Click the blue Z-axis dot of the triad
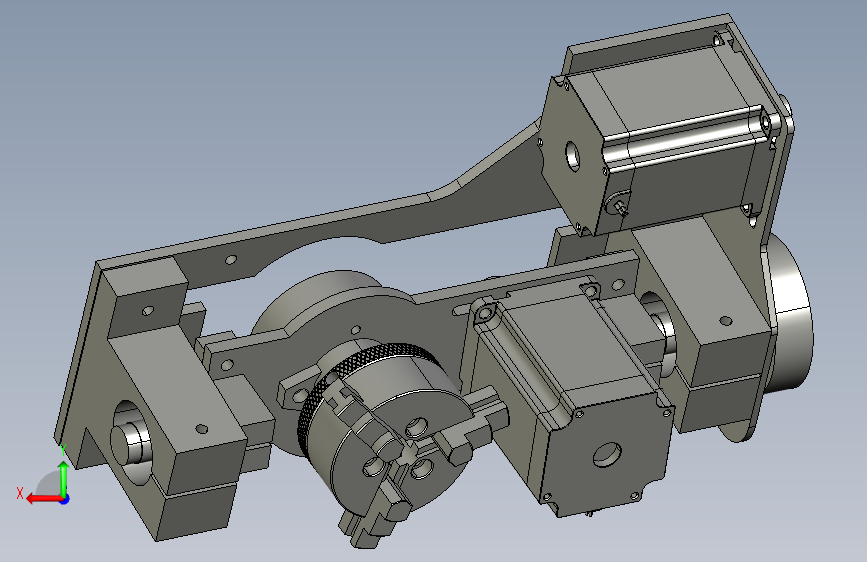867x562 pixels. click(65, 499)
